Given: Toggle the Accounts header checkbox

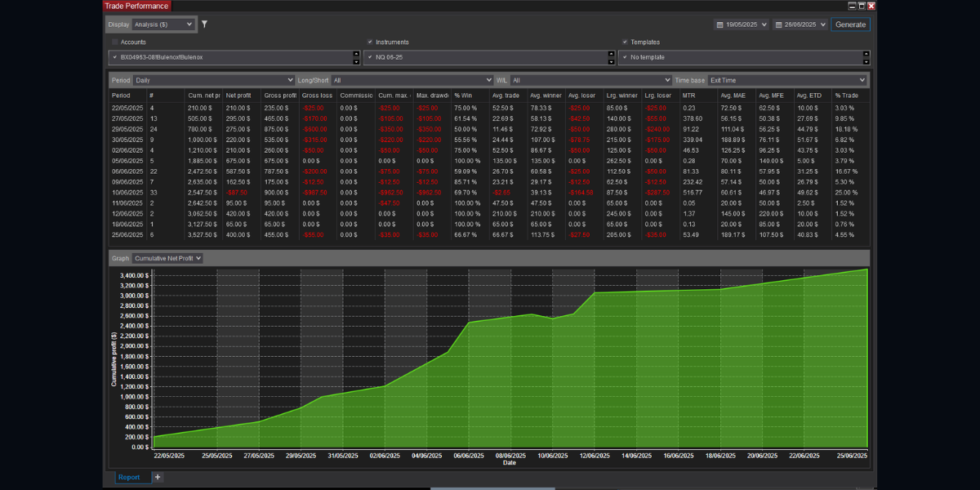Looking at the screenshot, I should click(115, 42).
